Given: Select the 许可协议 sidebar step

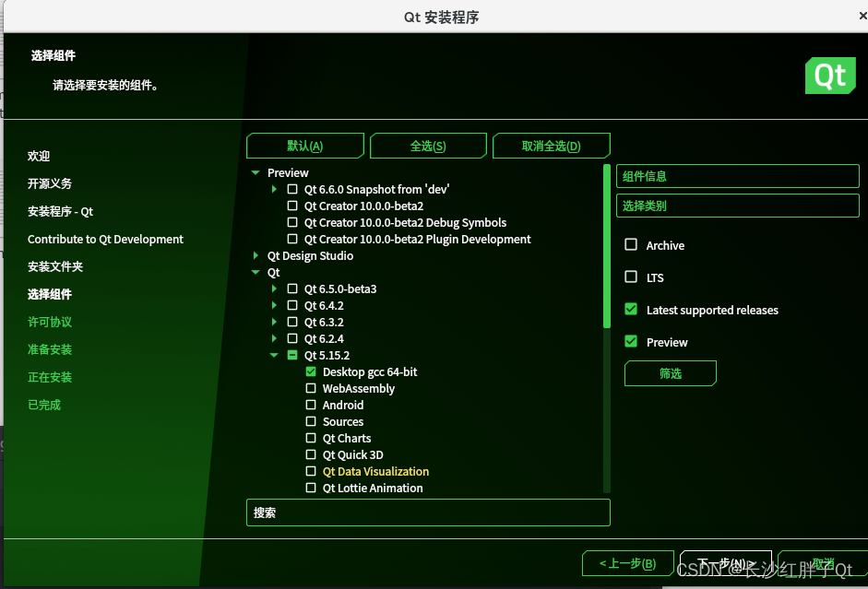Looking at the screenshot, I should point(50,322).
